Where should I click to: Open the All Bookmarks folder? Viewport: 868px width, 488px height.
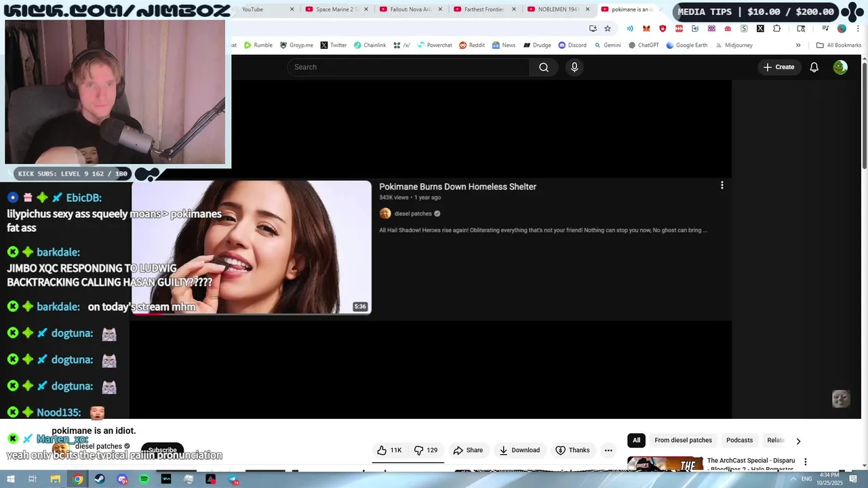839,45
